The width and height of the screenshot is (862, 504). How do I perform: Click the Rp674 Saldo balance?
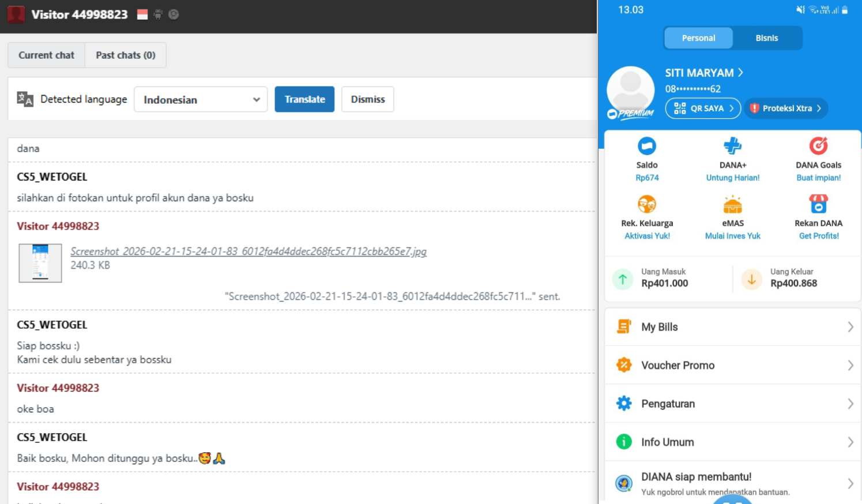647,178
